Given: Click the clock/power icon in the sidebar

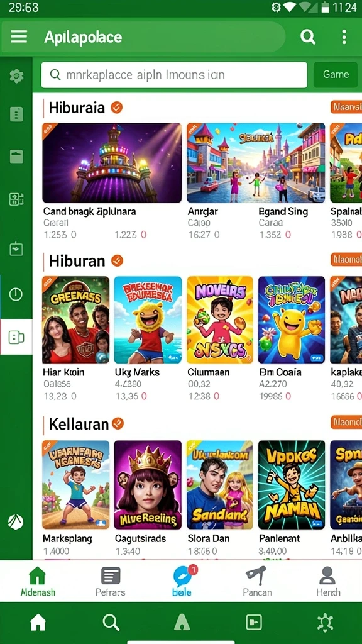Looking at the screenshot, I should (16, 294).
